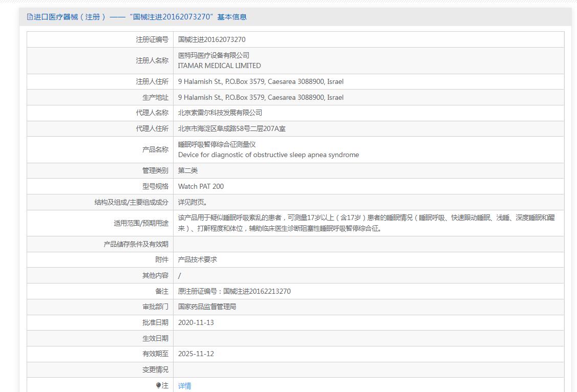Select the address in 注册人住所 row
577x392 pixels.
(261, 82)
